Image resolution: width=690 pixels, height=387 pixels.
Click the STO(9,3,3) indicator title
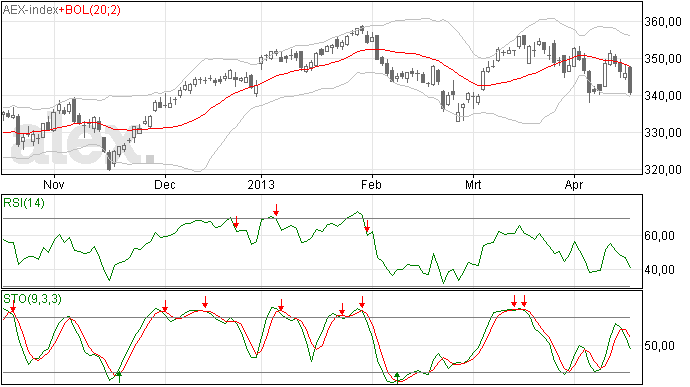coord(33,299)
